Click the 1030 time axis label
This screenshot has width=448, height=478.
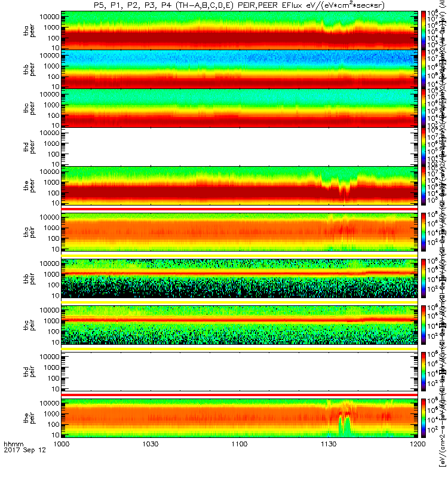tap(151, 444)
